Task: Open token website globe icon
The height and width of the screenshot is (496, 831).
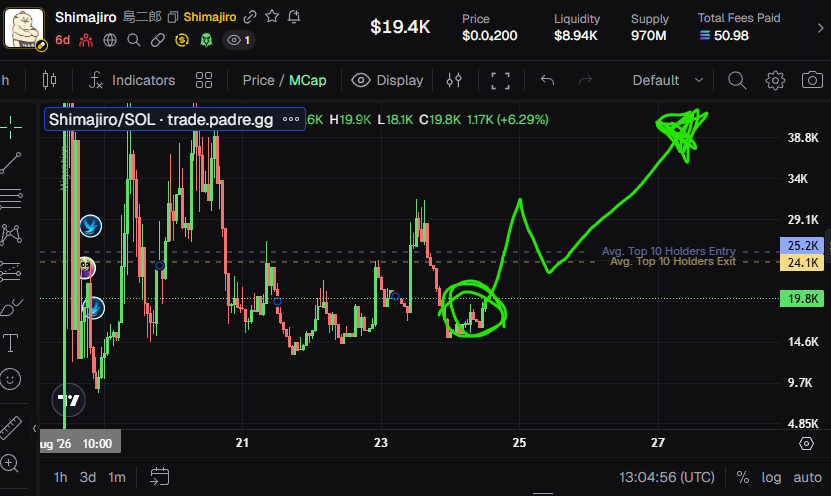Action: (x=110, y=40)
